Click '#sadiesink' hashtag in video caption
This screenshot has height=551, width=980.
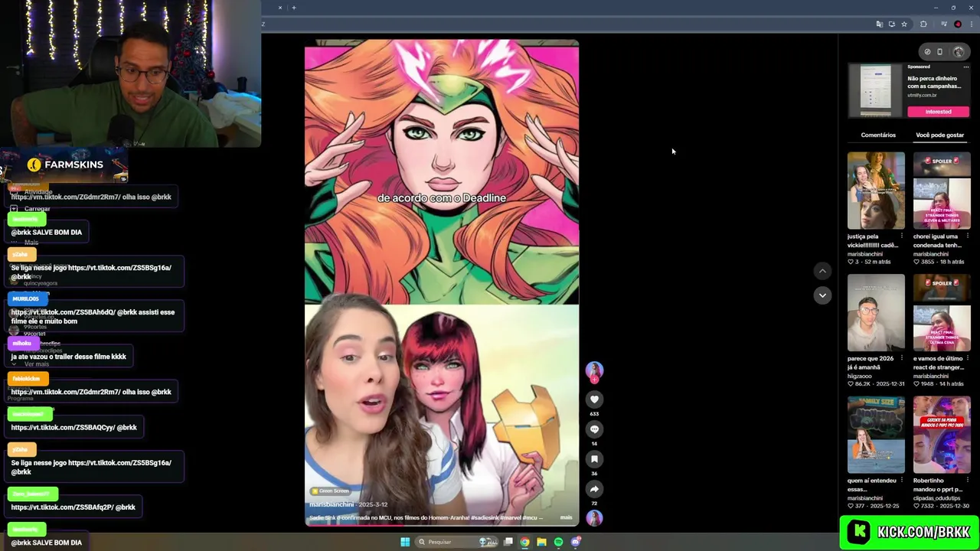tap(484, 517)
